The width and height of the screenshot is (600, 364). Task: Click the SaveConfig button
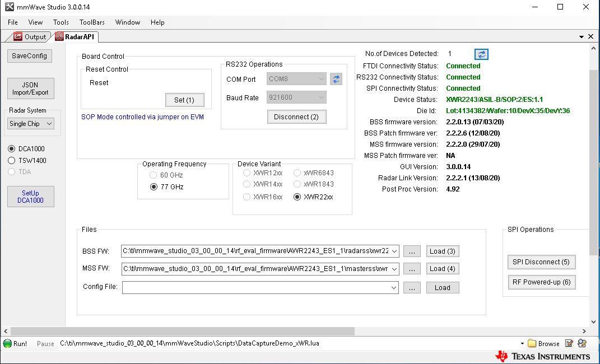(x=30, y=56)
